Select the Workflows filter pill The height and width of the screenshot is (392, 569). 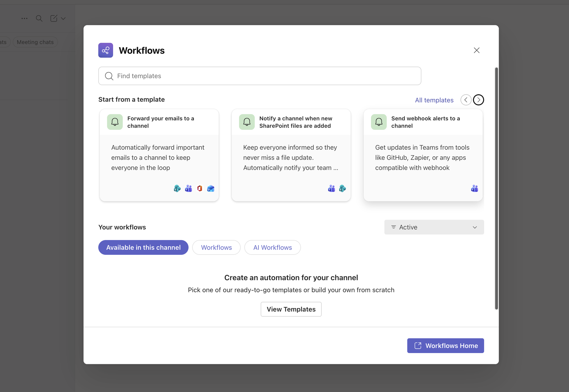pos(216,247)
